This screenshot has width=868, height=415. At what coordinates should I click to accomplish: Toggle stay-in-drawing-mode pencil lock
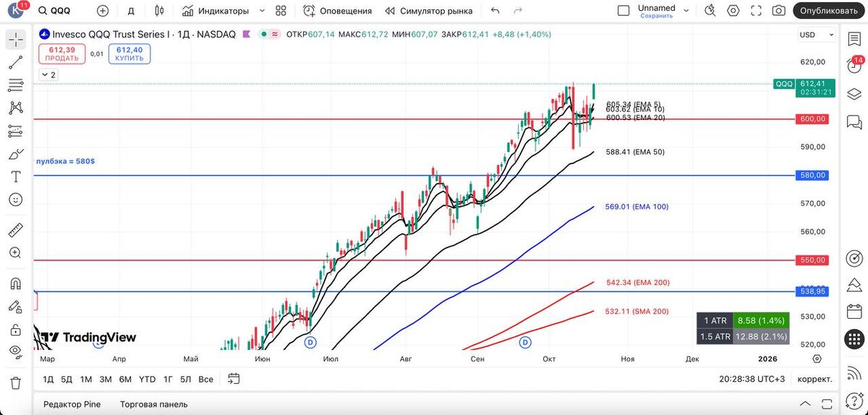click(x=16, y=307)
